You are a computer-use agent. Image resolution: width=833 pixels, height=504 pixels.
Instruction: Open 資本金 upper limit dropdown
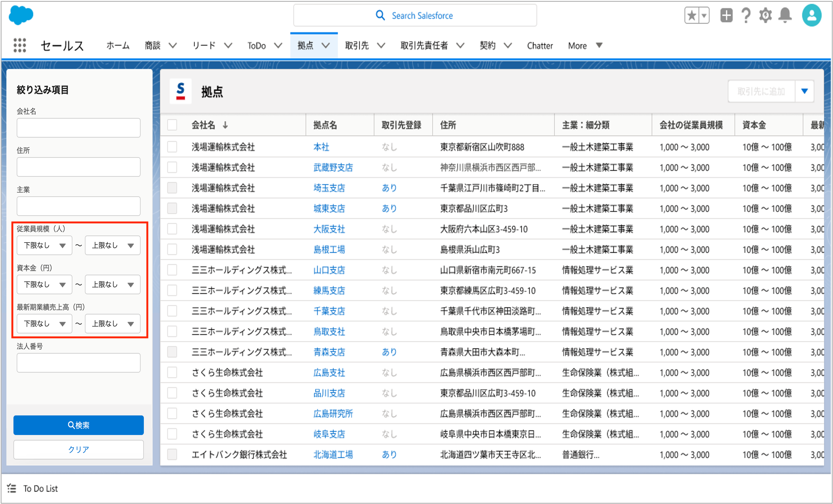click(113, 285)
